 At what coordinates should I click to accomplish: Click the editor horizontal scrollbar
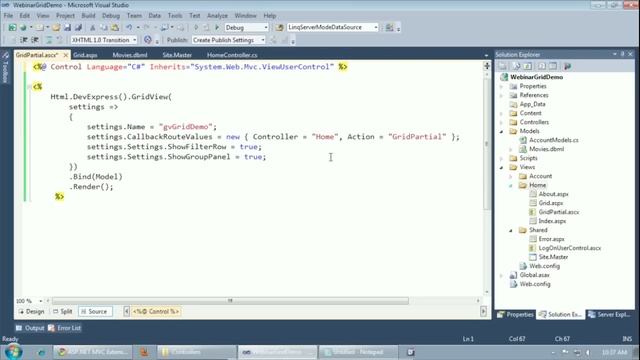point(230,301)
